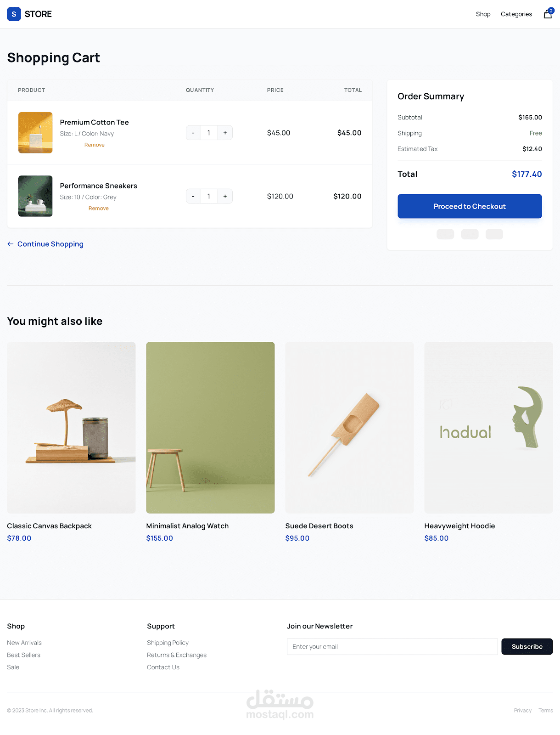Open the Shop menu item
This screenshot has height=735, width=560.
[483, 14]
